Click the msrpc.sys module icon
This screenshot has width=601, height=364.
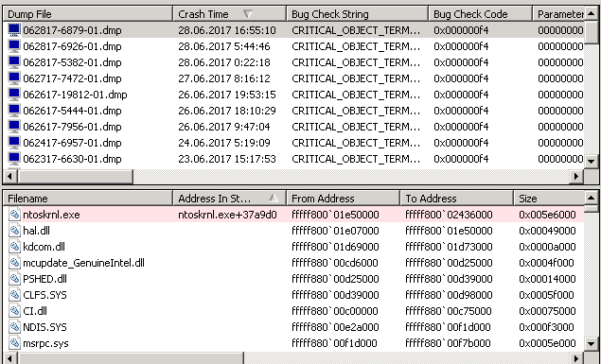[14, 343]
